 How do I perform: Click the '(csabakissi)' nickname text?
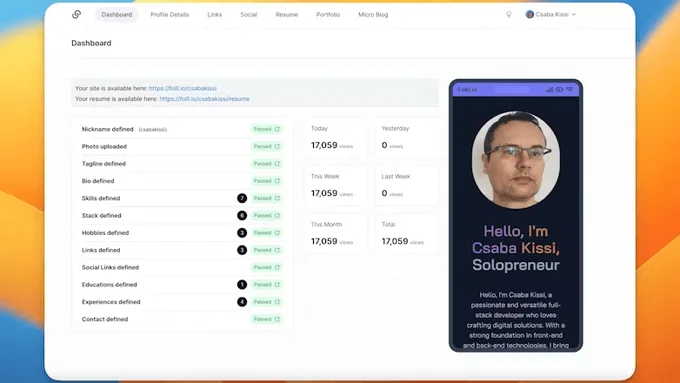click(153, 129)
